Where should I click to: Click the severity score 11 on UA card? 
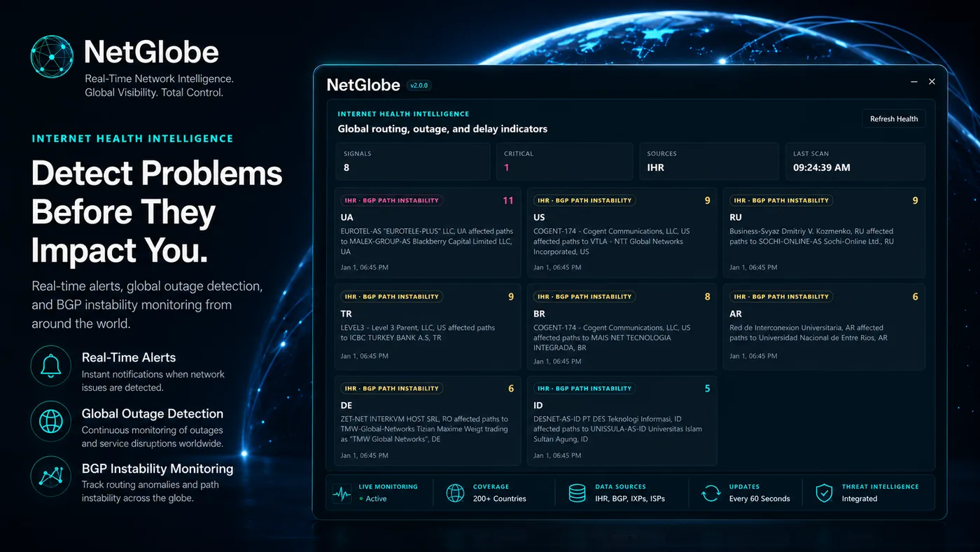click(x=508, y=200)
